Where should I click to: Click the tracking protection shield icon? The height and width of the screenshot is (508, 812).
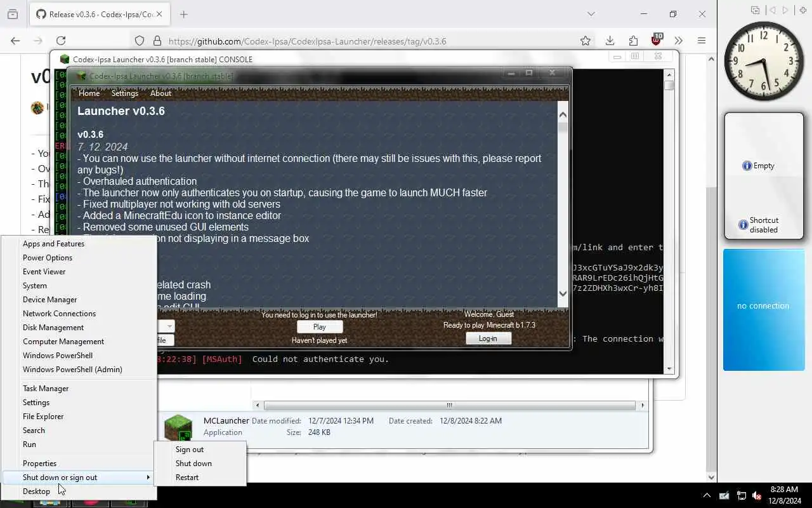click(x=140, y=41)
